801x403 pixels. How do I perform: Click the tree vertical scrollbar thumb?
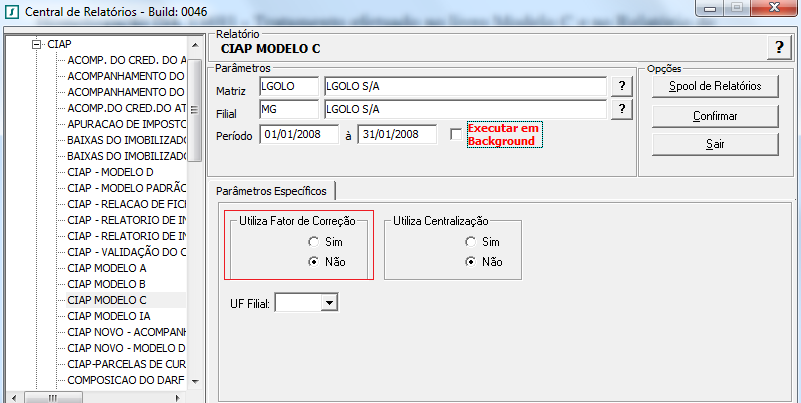pyautogui.click(x=195, y=110)
